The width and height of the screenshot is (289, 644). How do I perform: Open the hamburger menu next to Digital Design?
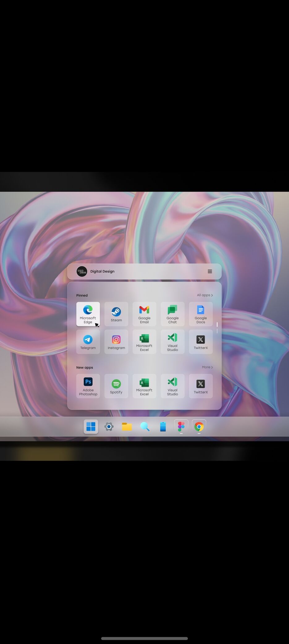[x=210, y=271]
